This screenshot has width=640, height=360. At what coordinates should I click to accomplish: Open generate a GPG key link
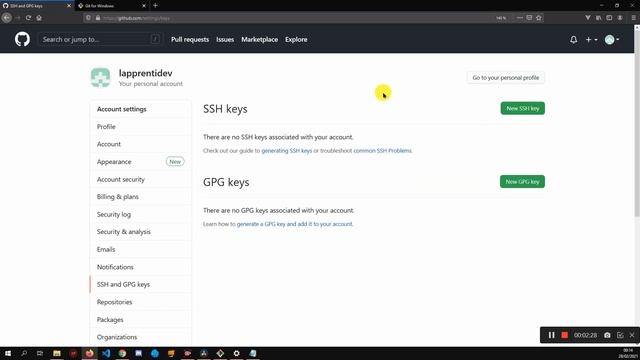[294, 224]
